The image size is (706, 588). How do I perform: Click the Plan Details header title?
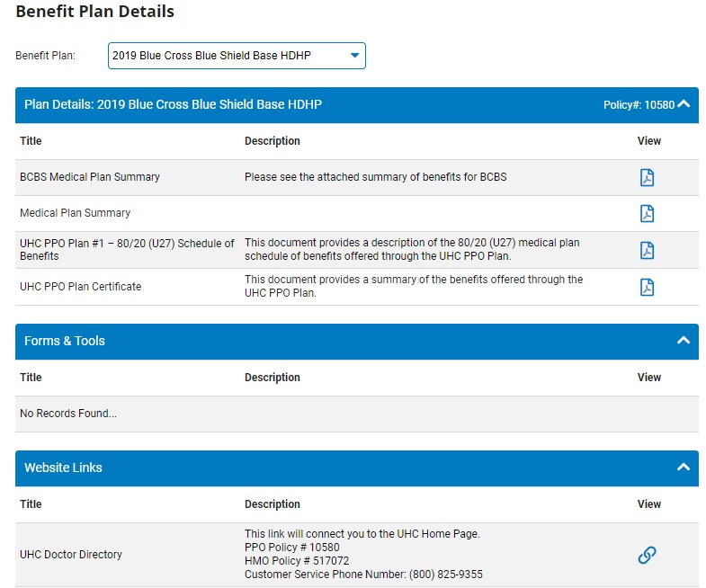point(173,105)
